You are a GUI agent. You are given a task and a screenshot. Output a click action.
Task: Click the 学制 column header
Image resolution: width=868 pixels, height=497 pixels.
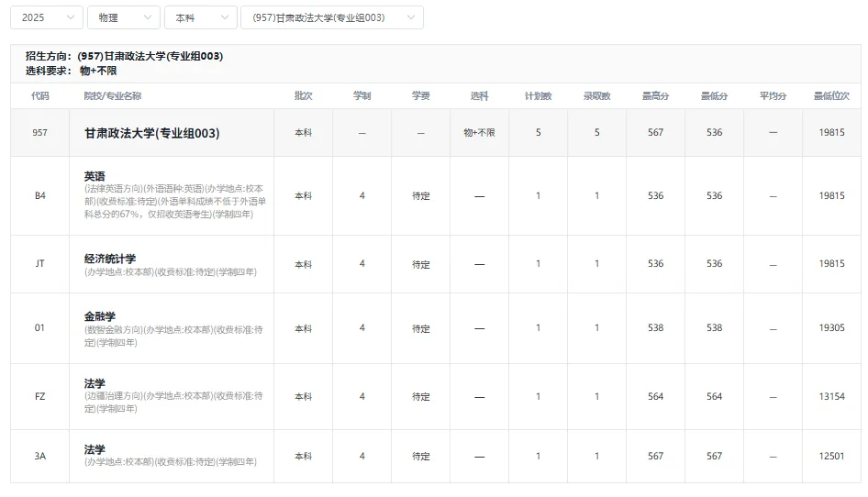pos(362,95)
